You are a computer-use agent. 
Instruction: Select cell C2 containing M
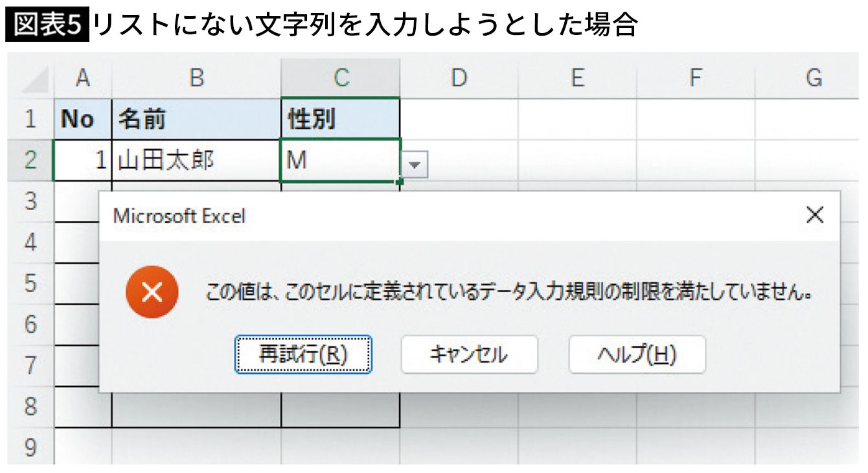tap(339, 160)
